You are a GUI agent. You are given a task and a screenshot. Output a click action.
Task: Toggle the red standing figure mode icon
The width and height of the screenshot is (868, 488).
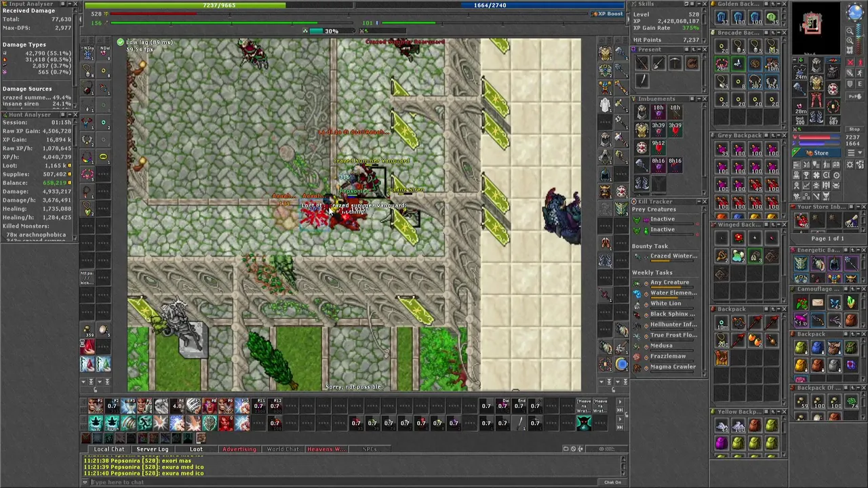point(860,62)
